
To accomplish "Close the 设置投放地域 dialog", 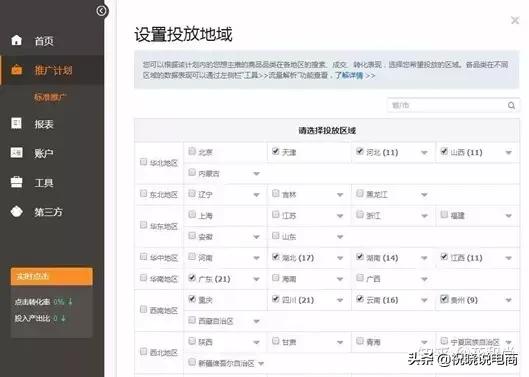I will [515, 20].
